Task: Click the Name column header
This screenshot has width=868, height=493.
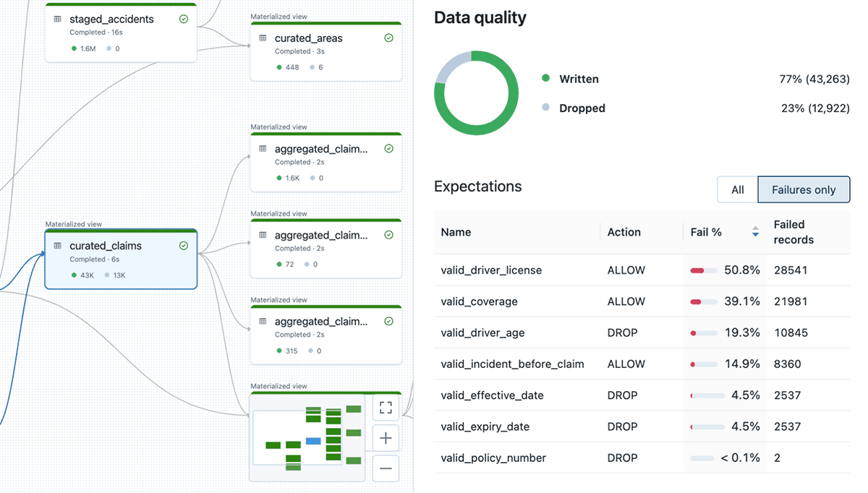Action: coord(456,232)
